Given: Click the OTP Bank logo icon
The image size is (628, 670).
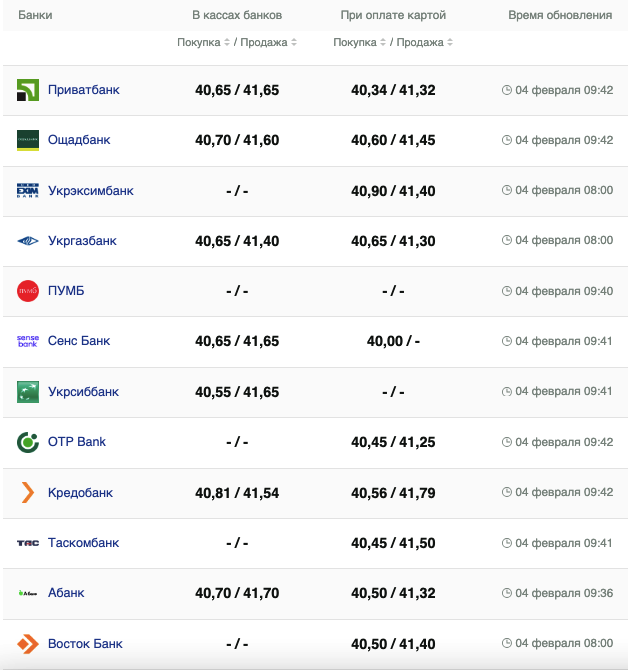Looking at the screenshot, I should point(28,442).
